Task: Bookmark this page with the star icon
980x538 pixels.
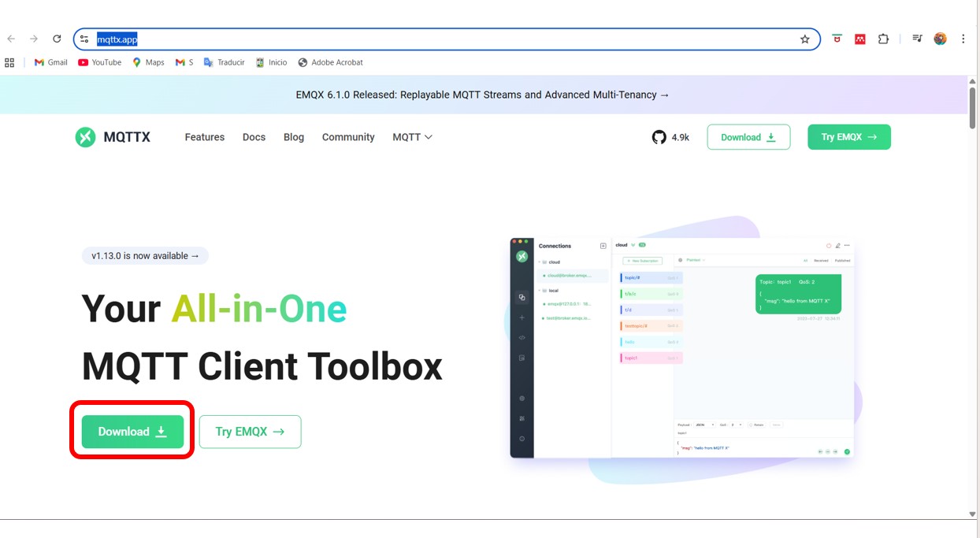Action: 804,39
